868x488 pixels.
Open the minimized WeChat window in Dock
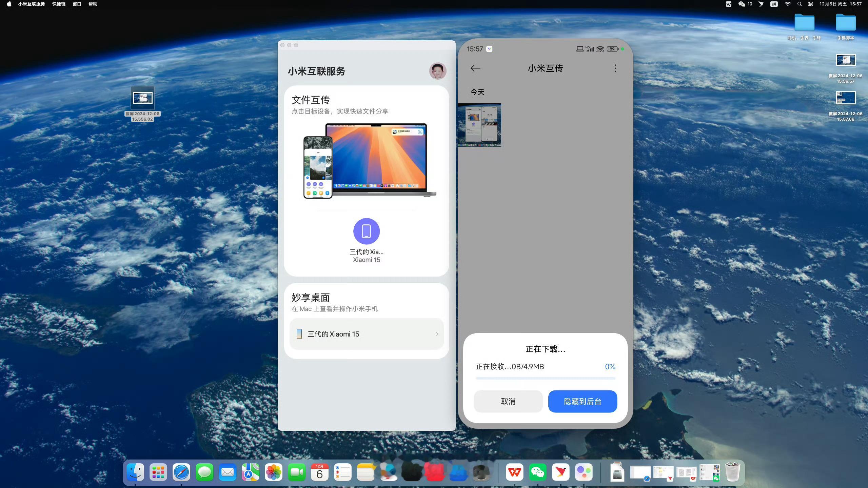710,473
